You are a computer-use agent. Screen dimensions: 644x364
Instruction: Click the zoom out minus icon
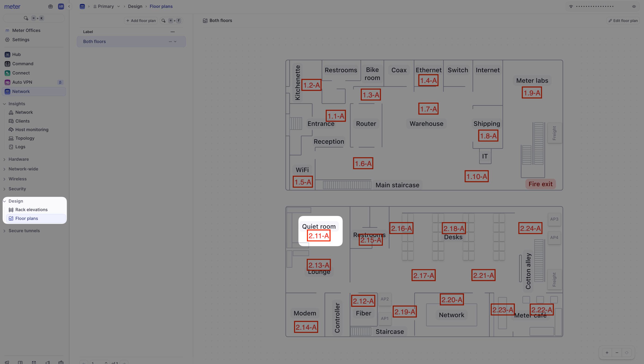pyautogui.click(x=617, y=352)
